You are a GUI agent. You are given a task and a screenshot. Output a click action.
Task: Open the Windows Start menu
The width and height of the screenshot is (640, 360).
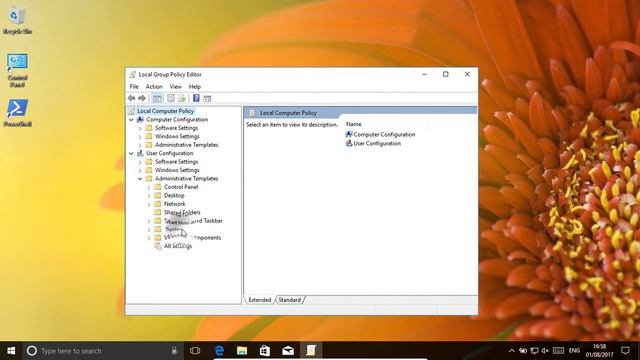11,351
